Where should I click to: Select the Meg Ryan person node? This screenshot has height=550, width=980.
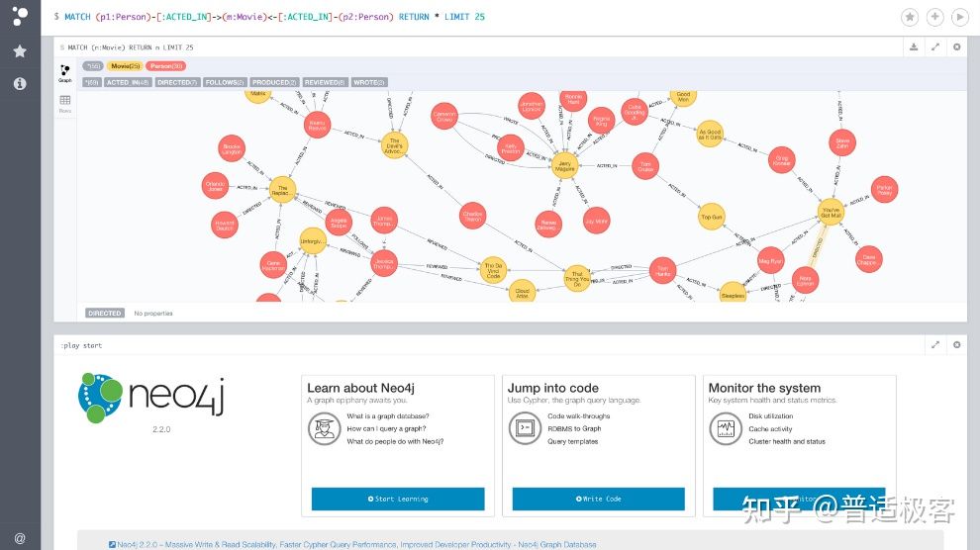[770, 261]
